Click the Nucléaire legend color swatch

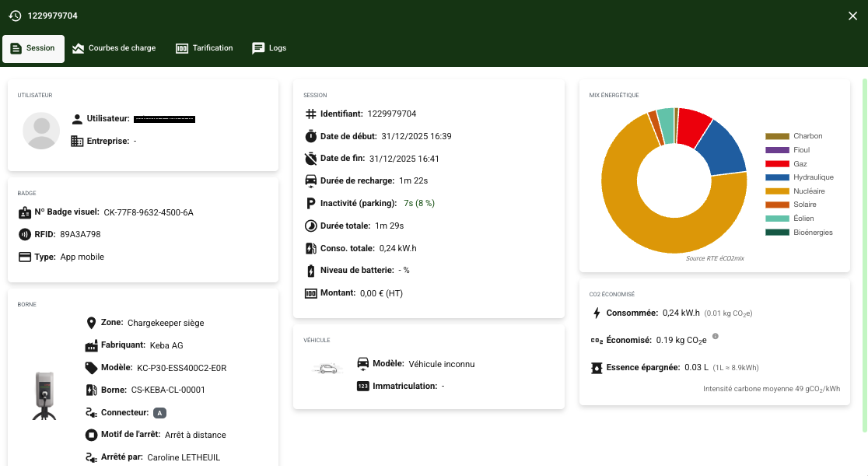point(777,191)
